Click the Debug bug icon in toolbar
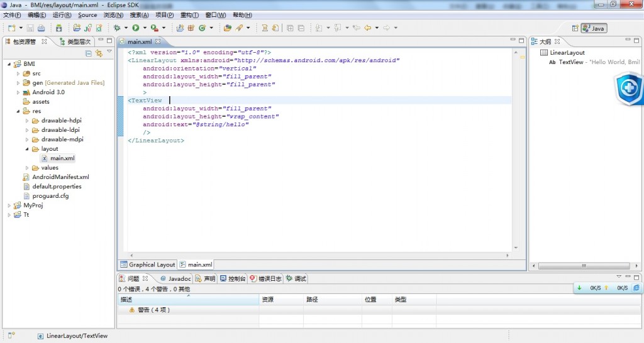This screenshot has width=644, height=343. pos(117,28)
